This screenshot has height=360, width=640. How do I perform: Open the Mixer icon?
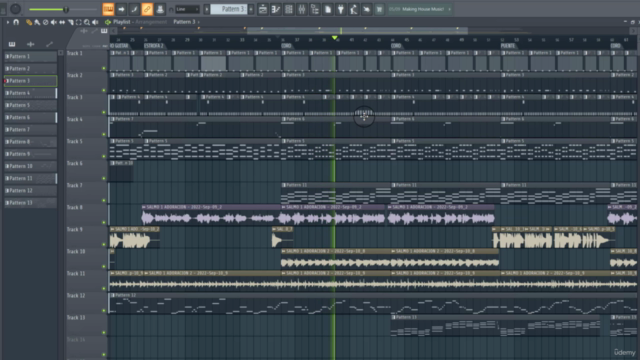[302, 9]
